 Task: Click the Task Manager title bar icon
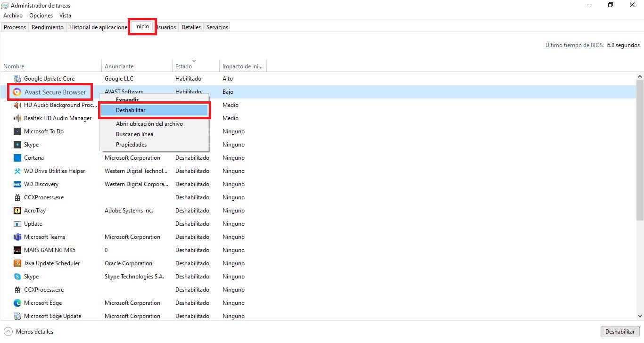pos(5,5)
